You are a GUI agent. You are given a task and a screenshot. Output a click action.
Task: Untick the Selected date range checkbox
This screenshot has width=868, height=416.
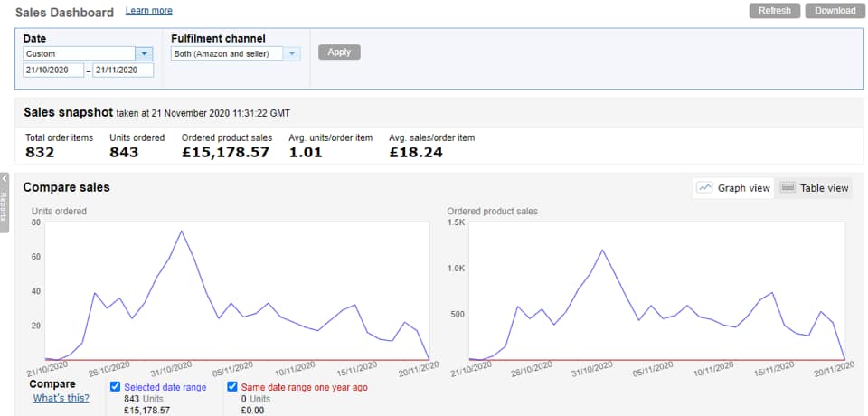click(116, 387)
